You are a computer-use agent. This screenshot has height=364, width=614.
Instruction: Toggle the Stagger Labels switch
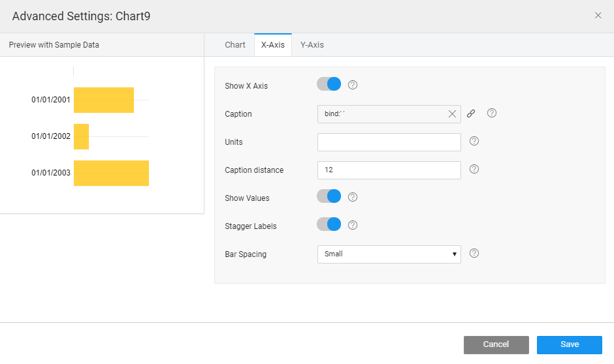(x=329, y=224)
